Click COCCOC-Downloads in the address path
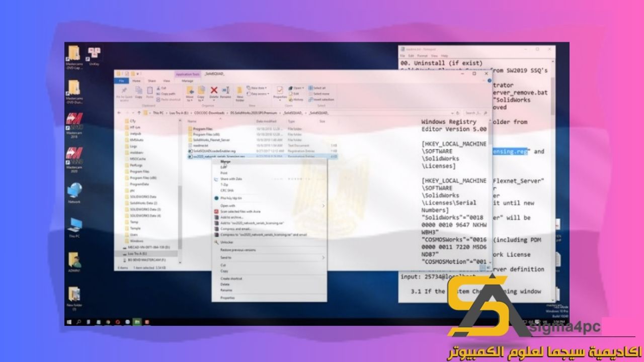Viewport: 644px width, 362px height. (209, 113)
